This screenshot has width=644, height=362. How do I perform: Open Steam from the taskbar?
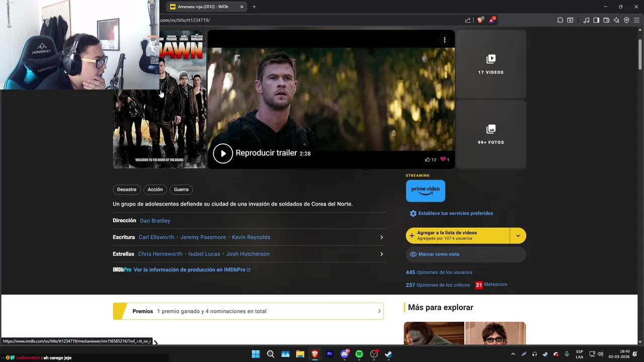tap(388, 354)
